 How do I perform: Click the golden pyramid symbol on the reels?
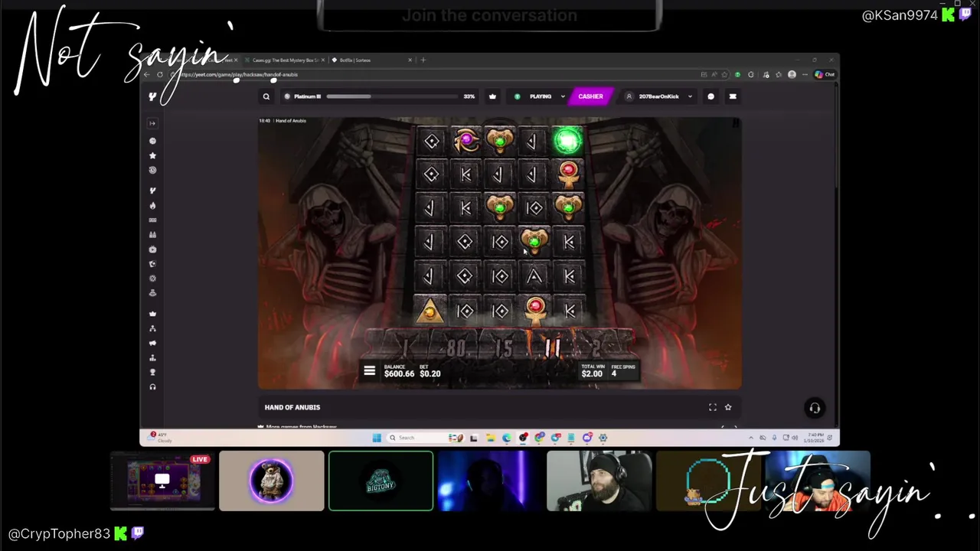coord(430,310)
